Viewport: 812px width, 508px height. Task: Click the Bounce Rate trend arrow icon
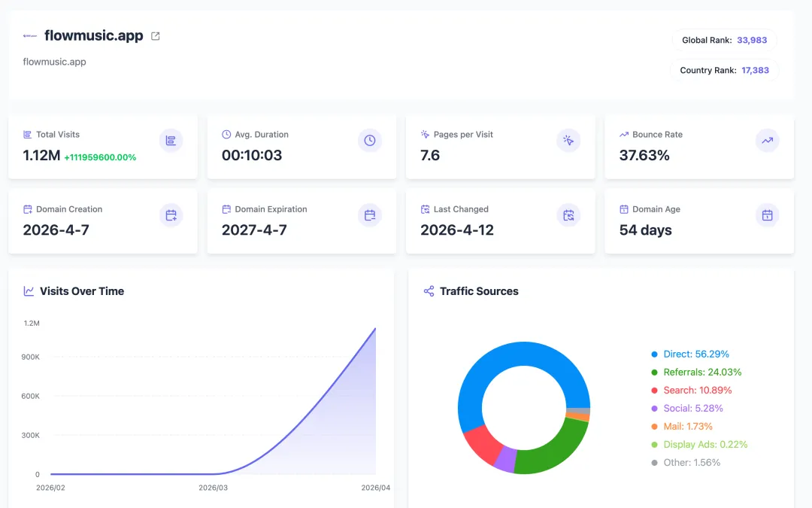tap(768, 141)
